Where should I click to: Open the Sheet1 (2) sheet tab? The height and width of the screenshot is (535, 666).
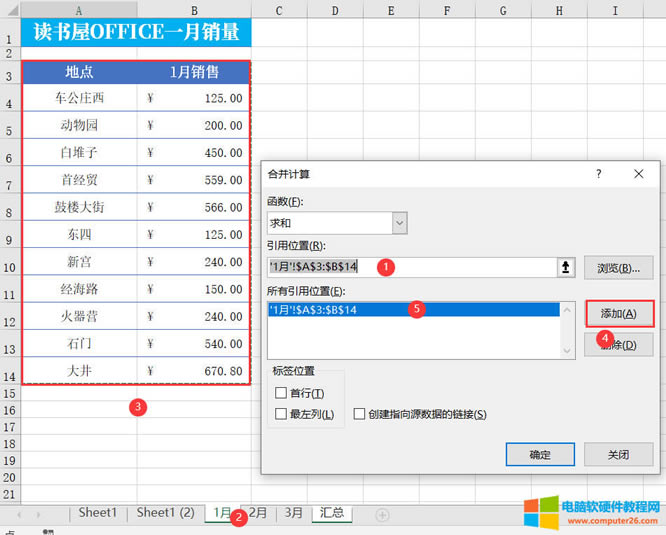(165, 512)
